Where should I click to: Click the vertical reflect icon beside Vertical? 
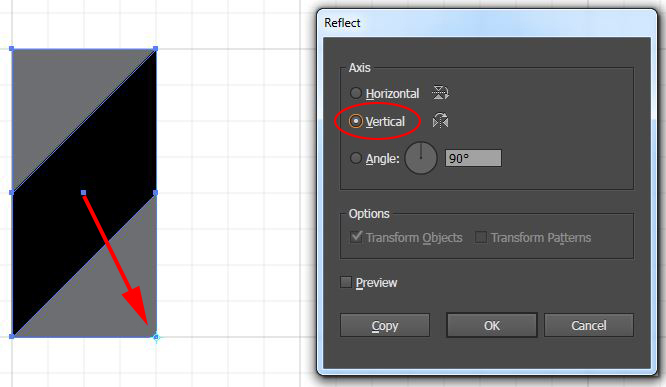coord(440,121)
